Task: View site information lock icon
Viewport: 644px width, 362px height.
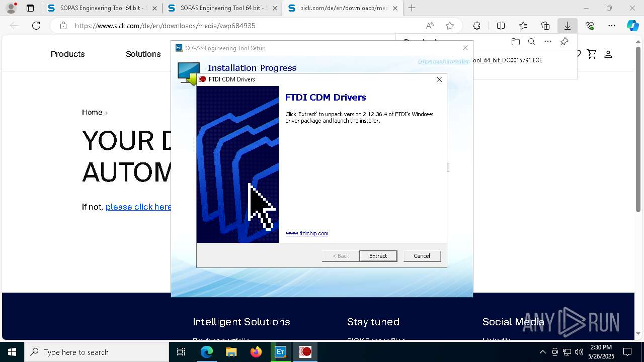Action: tap(63, 26)
